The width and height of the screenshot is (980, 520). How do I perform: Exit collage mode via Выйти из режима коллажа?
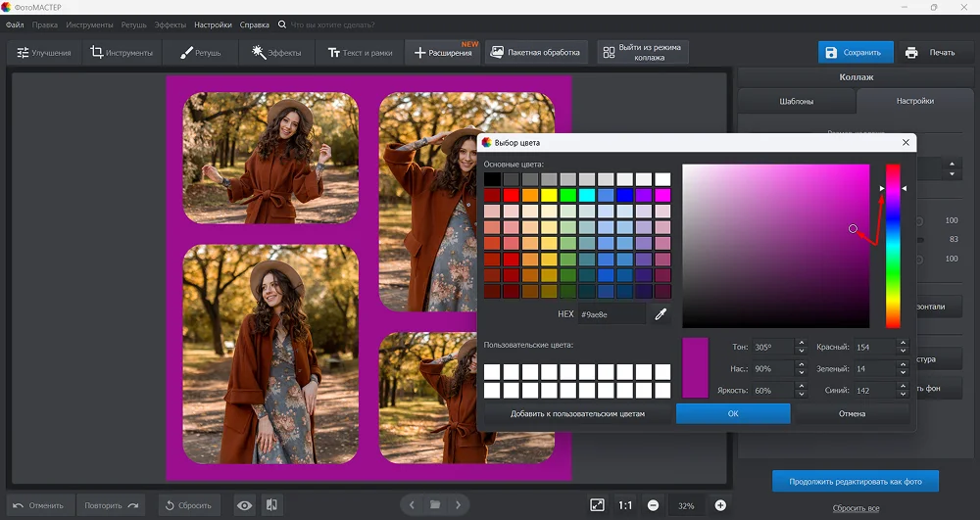tap(643, 53)
